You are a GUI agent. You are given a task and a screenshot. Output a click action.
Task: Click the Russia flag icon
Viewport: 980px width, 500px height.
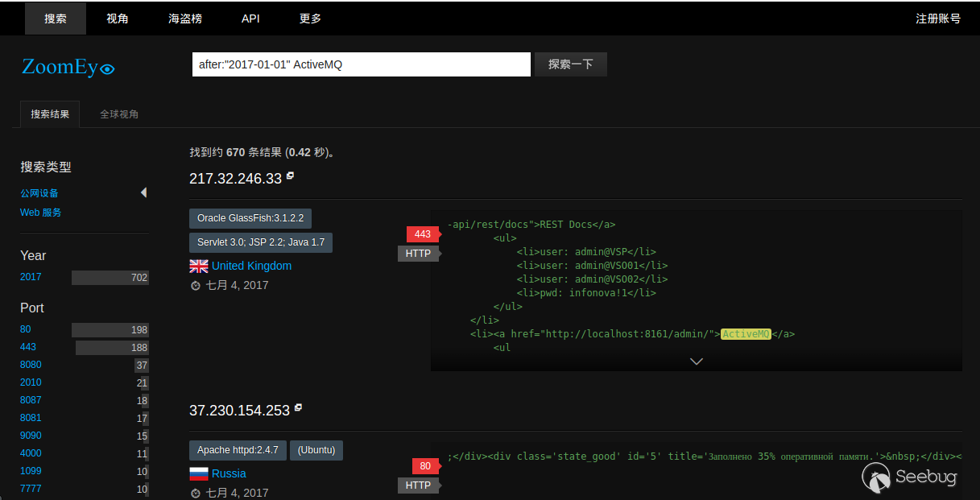[199, 473]
